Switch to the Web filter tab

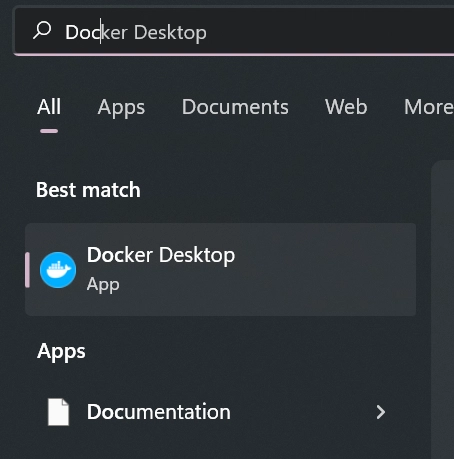pos(346,107)
